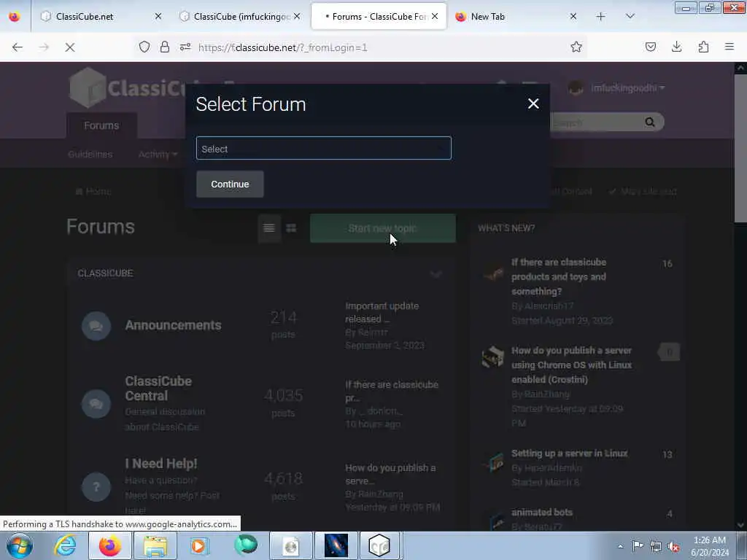Open I Need Help! forum

point(161,464)
